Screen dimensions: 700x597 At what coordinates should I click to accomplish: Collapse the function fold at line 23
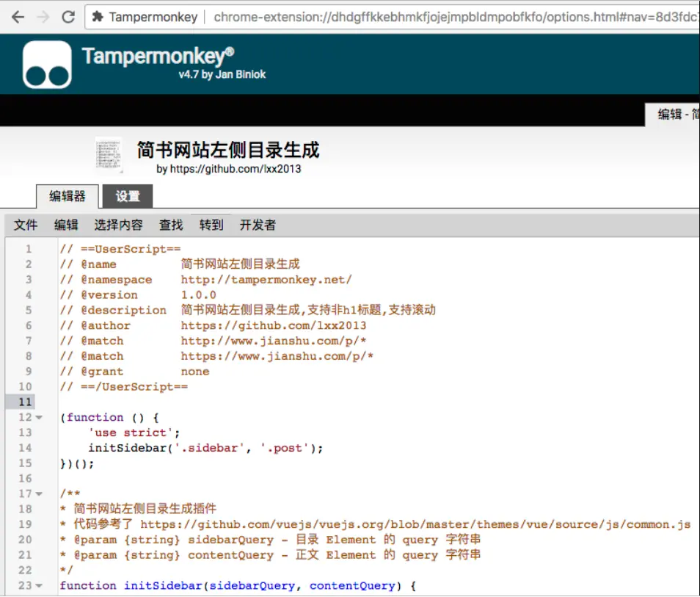(39, 586)
